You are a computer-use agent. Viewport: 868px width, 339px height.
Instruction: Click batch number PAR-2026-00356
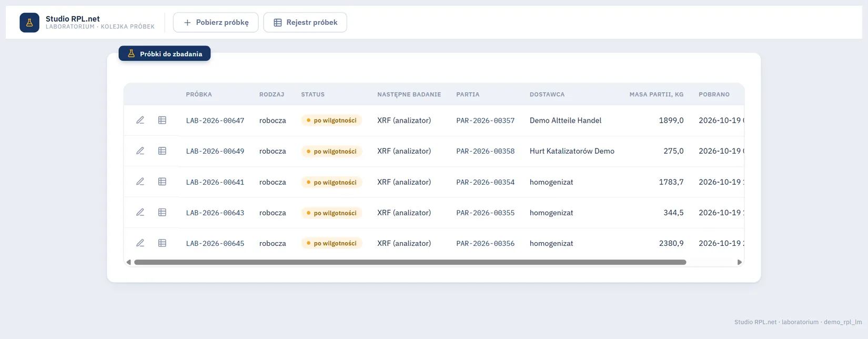tap(486, 243)
